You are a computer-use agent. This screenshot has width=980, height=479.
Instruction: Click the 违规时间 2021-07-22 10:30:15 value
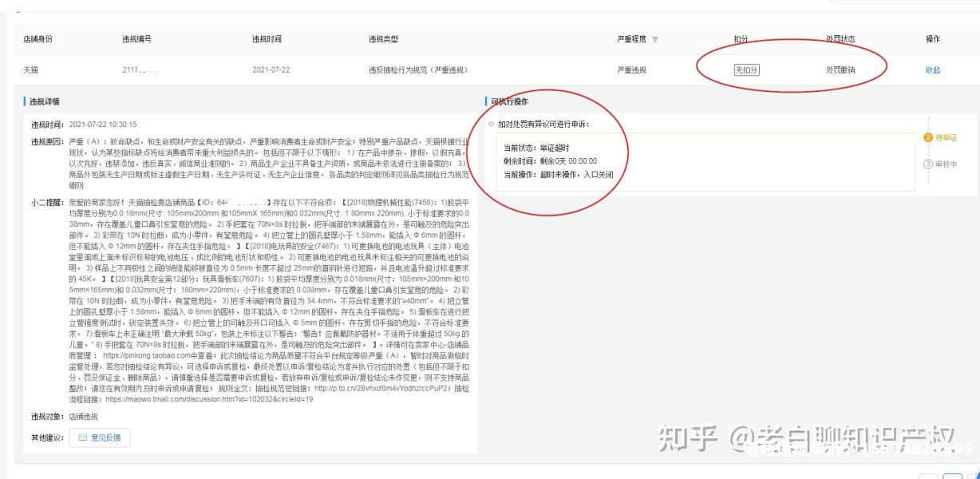102,125
